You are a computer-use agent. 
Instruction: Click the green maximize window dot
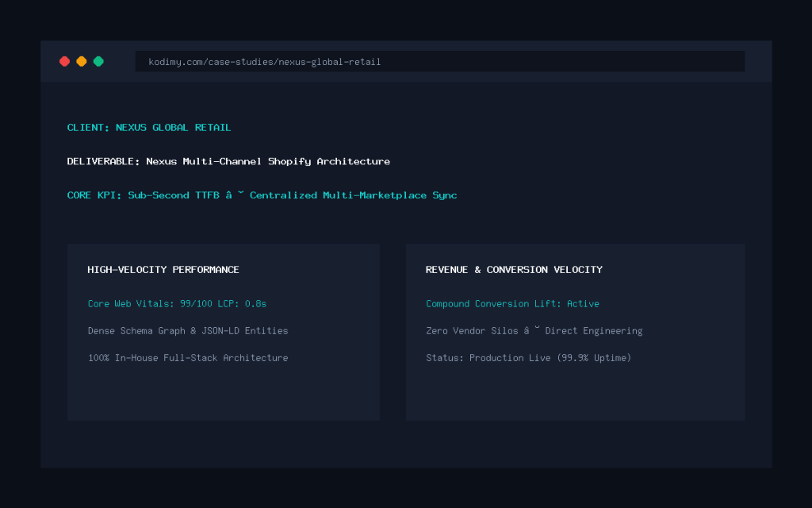pos(98,62)
